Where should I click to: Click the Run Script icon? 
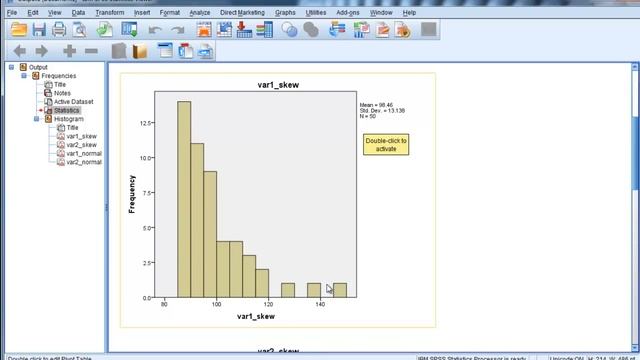[x=403, y=30]
